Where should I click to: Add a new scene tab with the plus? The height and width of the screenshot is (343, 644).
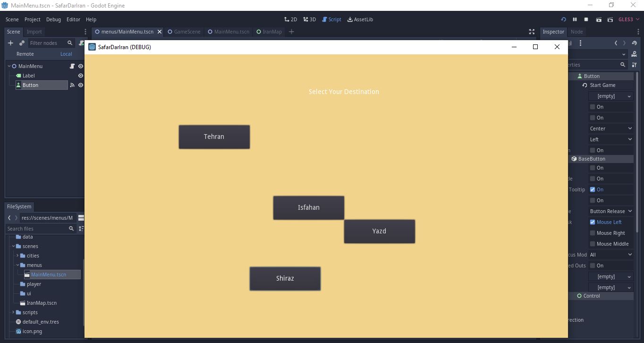point(291,32)
